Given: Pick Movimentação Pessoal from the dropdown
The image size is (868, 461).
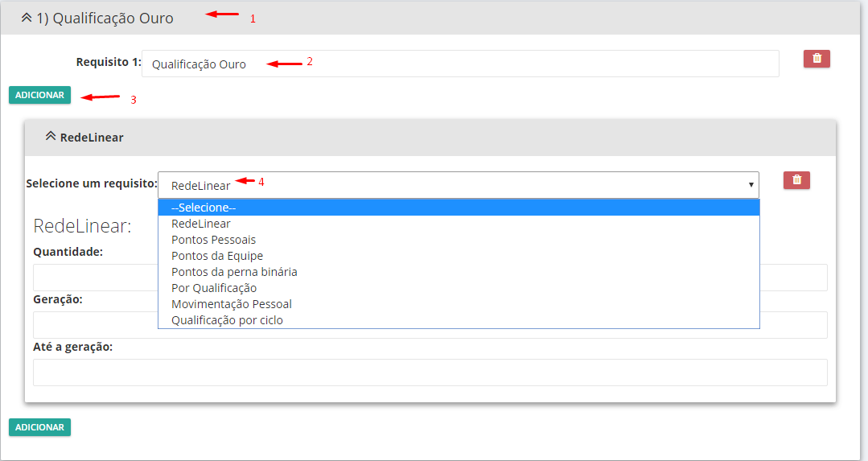Looking at the screenshot, I should tap(459, 304).
